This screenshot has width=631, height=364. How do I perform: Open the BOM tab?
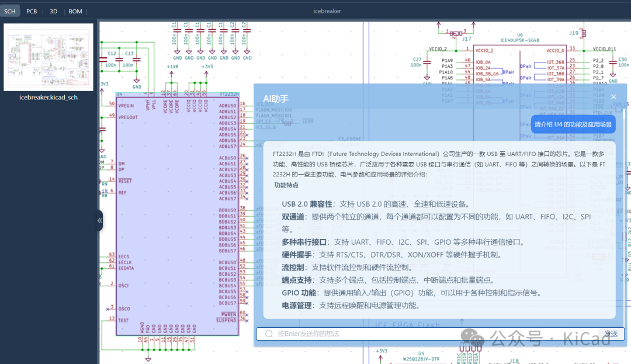75,11
